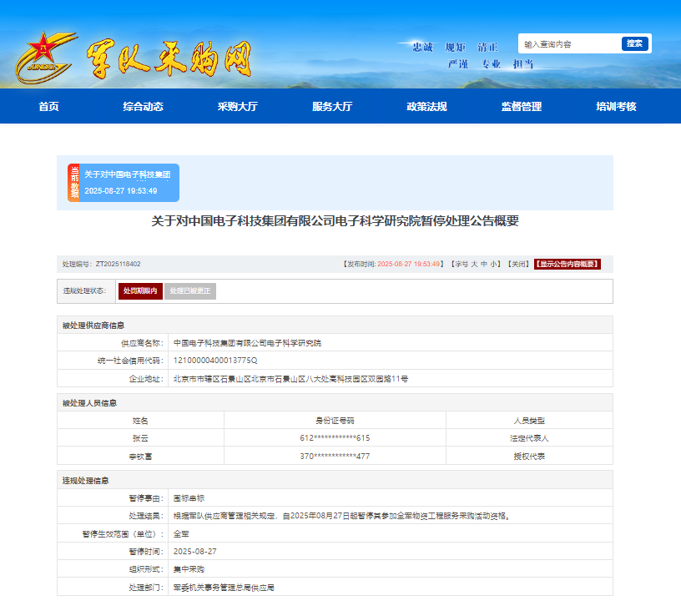Set font size to 中
Screen dimensions: 681x616
tap(483, 264)
